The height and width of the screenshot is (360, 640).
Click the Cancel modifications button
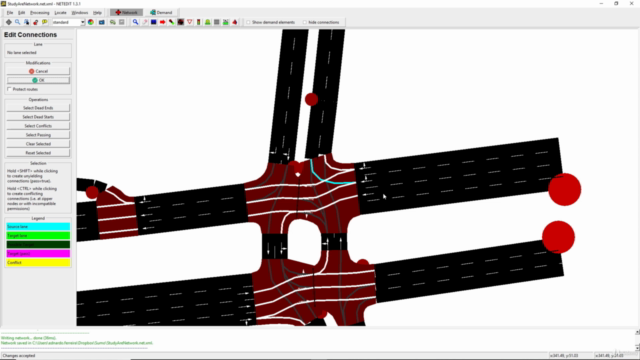[38, 71]
